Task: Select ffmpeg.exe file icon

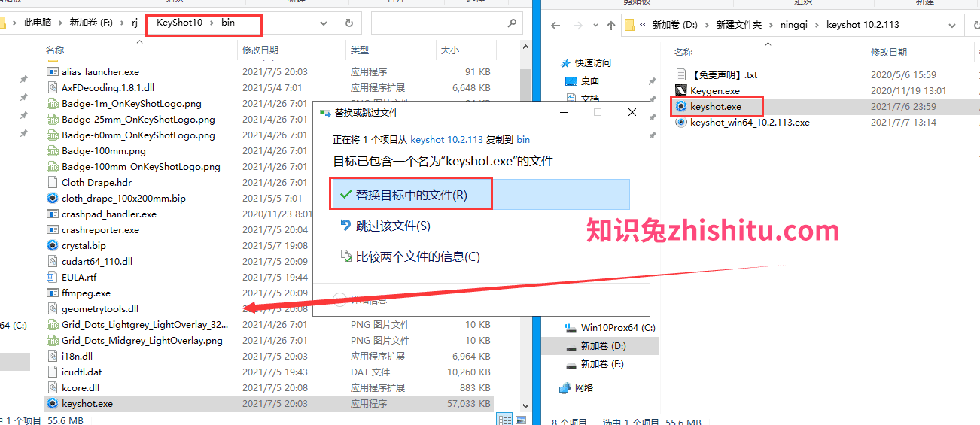Action: click(x=53, y=293)
